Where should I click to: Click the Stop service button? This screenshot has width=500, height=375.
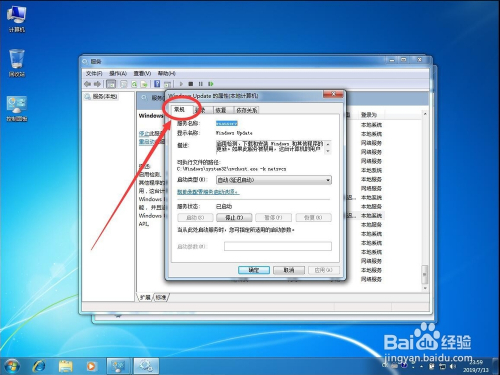[x=234, y=218]
